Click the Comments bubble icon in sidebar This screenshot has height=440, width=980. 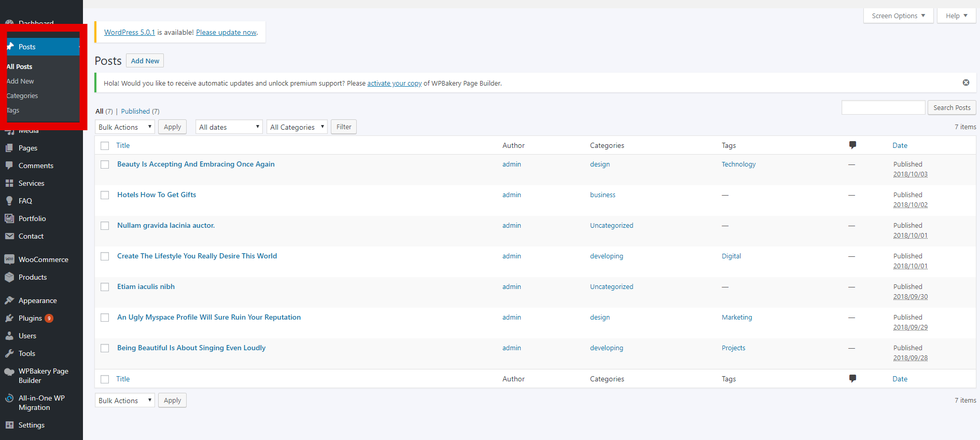[9, 166]
